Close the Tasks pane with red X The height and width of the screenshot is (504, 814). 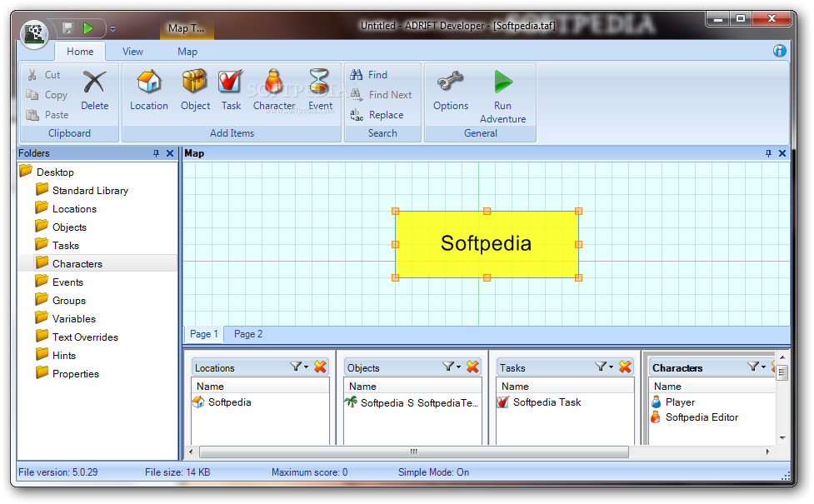click(x=625, y=367)
